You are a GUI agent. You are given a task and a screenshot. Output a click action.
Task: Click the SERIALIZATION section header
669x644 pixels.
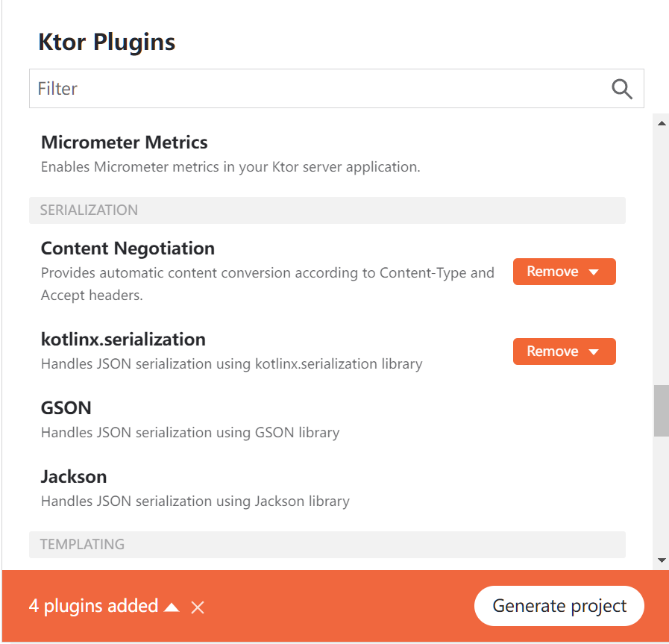[x=327, y=210]
